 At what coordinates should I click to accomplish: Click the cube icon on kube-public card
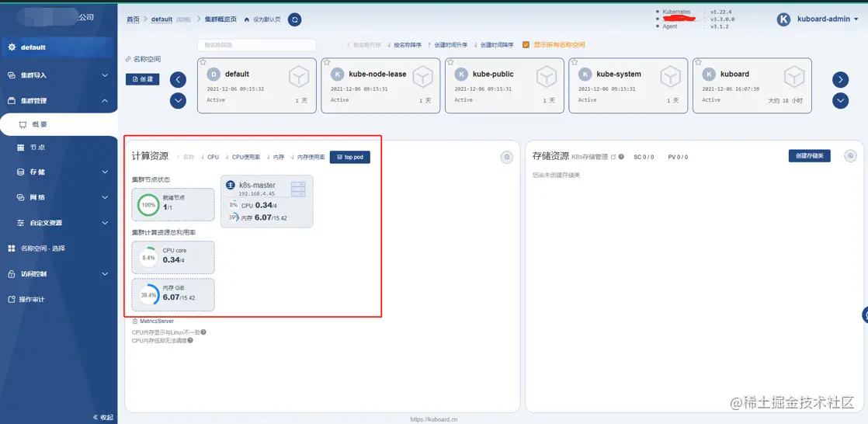pos(547,77)
